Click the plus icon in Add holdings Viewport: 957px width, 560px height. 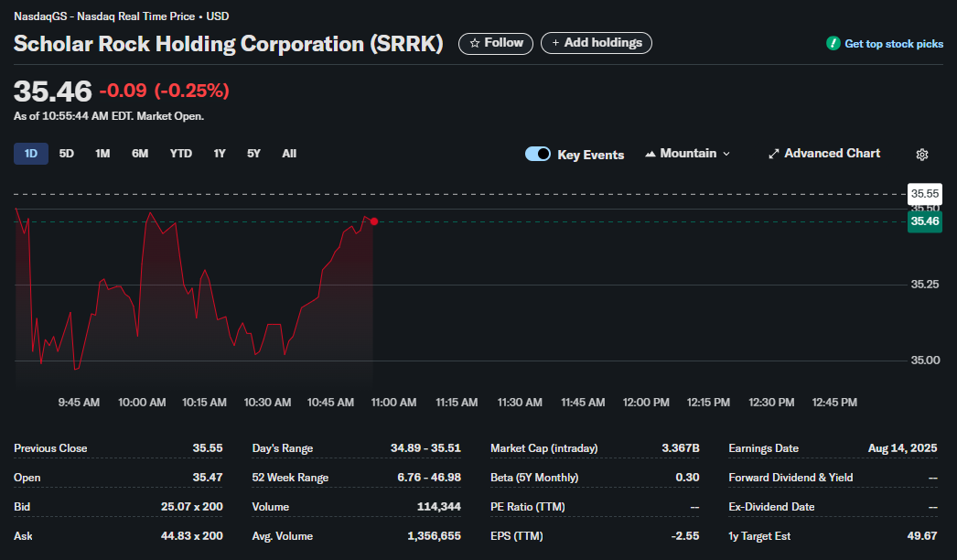pyautogui.click(x=555, y=43)
